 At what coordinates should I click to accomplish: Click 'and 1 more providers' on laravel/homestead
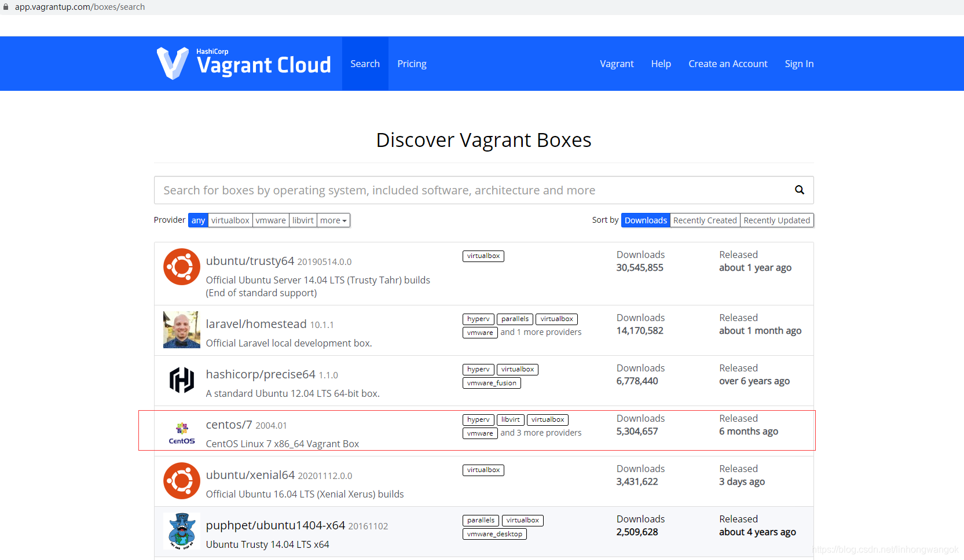pos(541,332)
